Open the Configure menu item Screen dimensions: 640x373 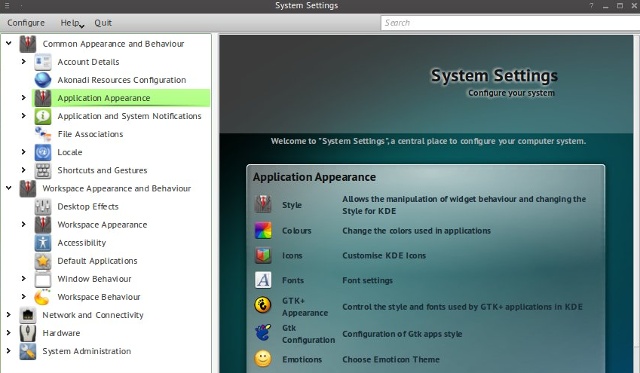(x=26, y=23)
